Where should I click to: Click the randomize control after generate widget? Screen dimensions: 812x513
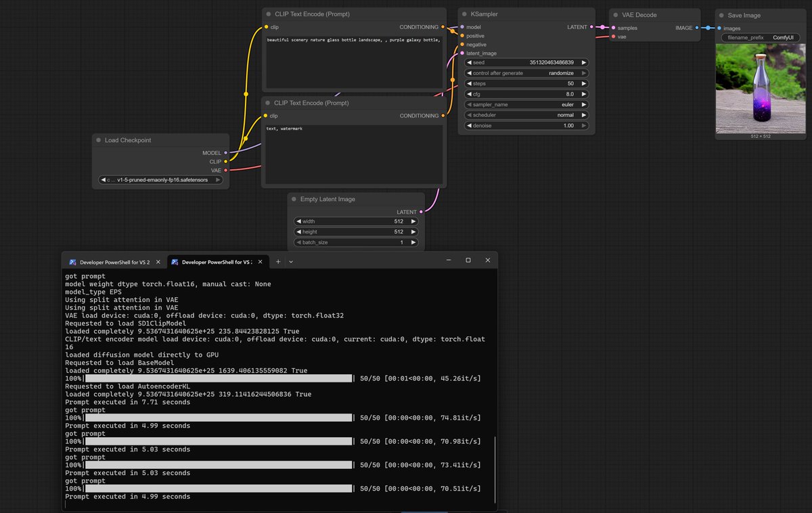click(x=526, y=72)
